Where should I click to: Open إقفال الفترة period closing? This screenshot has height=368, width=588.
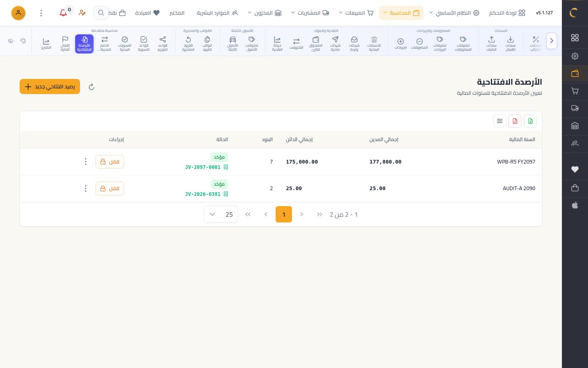pyautogui.click(x=65, y=44)
